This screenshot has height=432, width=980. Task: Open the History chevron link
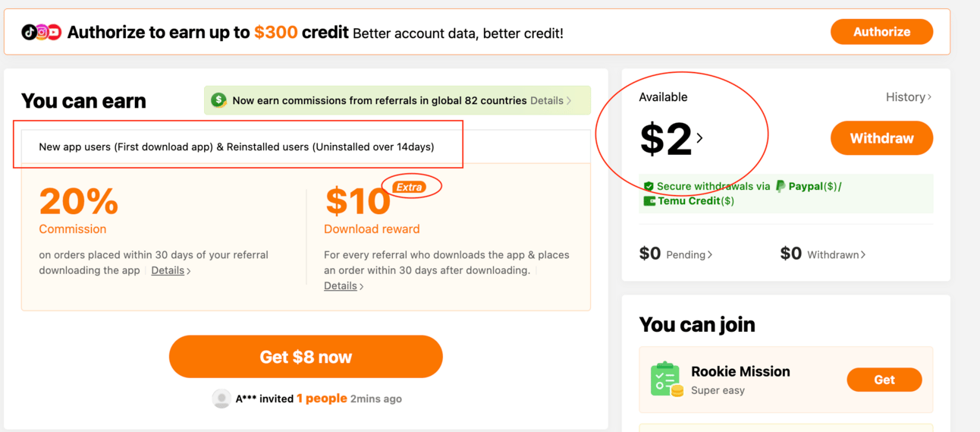coord(909,97)
